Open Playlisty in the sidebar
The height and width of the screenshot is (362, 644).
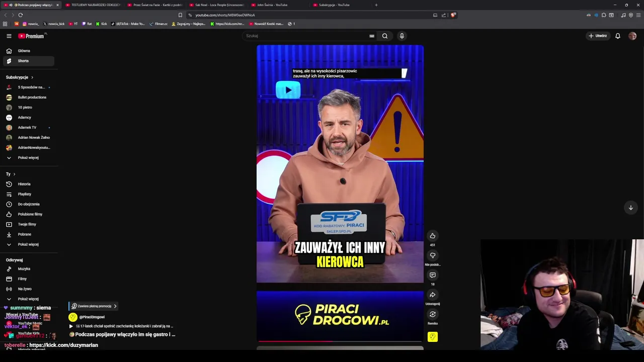tap(28, 194)
